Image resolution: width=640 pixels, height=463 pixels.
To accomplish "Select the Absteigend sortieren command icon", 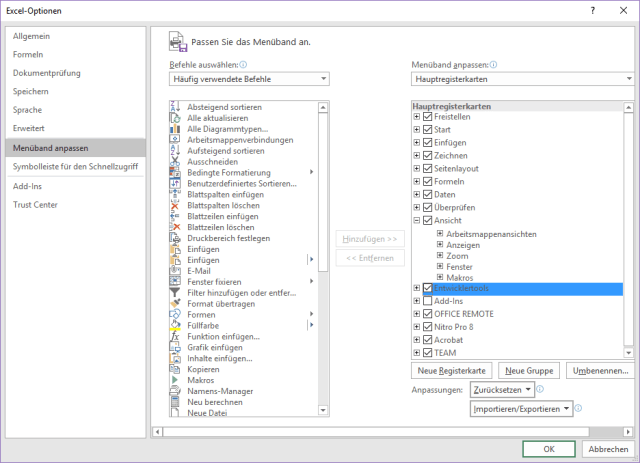I will pos(176,107).
